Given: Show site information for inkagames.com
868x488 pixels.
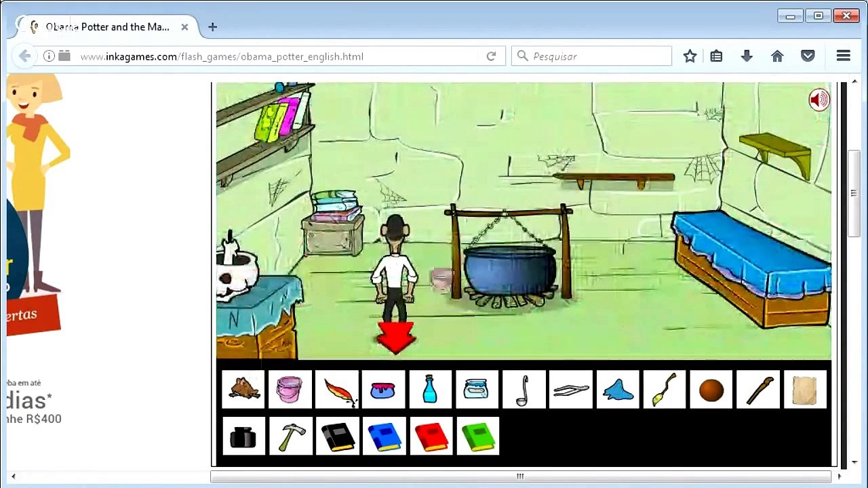Looking at the screenshot, I should [49, 56].
